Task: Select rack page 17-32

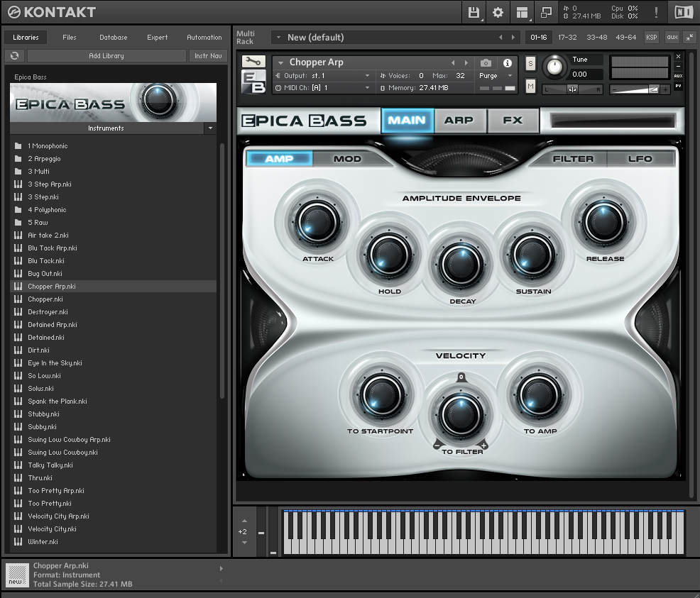Action: pyautogui.click(x=567, y=38)
